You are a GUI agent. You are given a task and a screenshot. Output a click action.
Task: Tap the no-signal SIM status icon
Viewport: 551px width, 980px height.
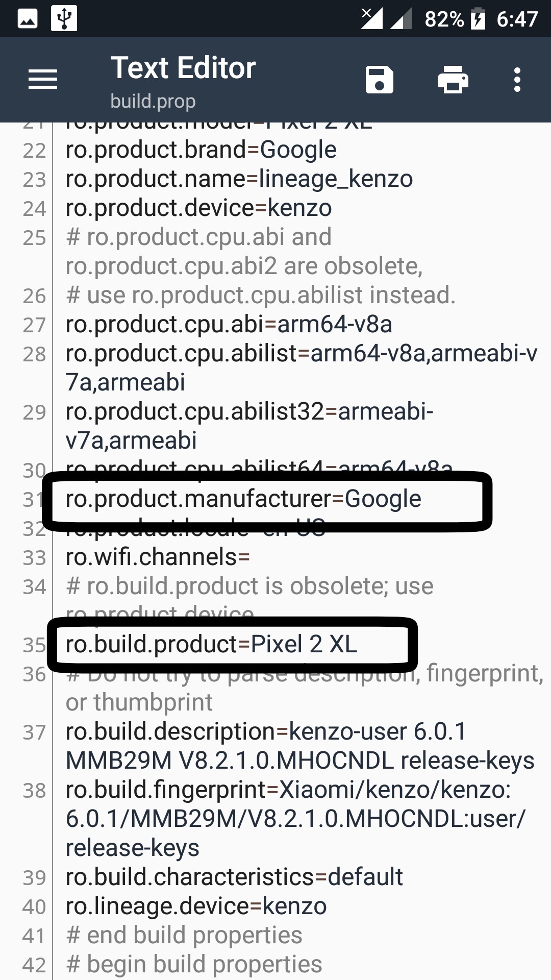pos(371,19)
